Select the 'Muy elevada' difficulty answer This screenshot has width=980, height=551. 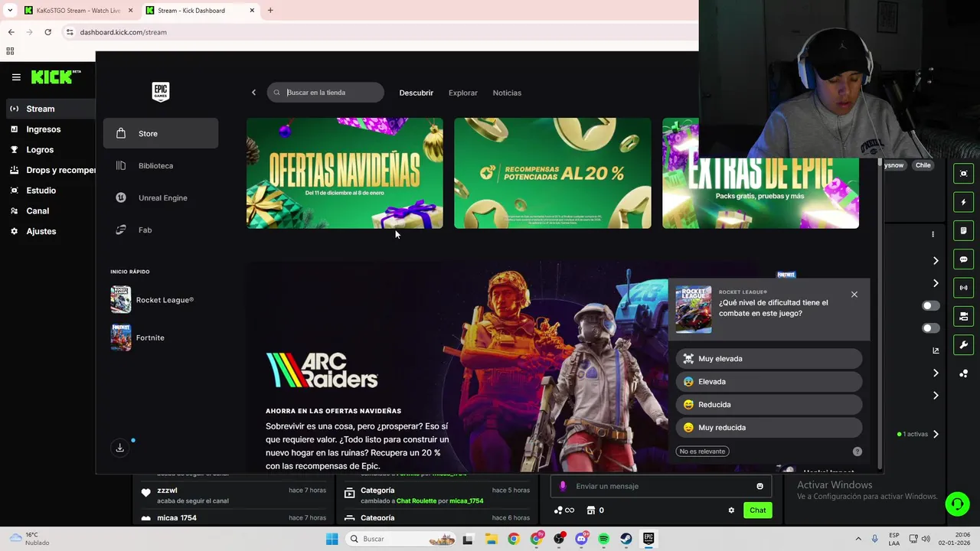click(769, 358)
